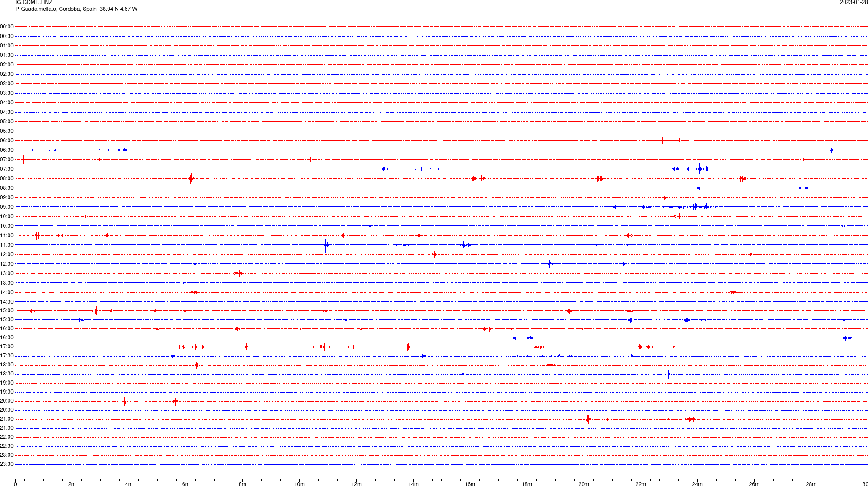Click the 17:00 time row label

(7, 347)
